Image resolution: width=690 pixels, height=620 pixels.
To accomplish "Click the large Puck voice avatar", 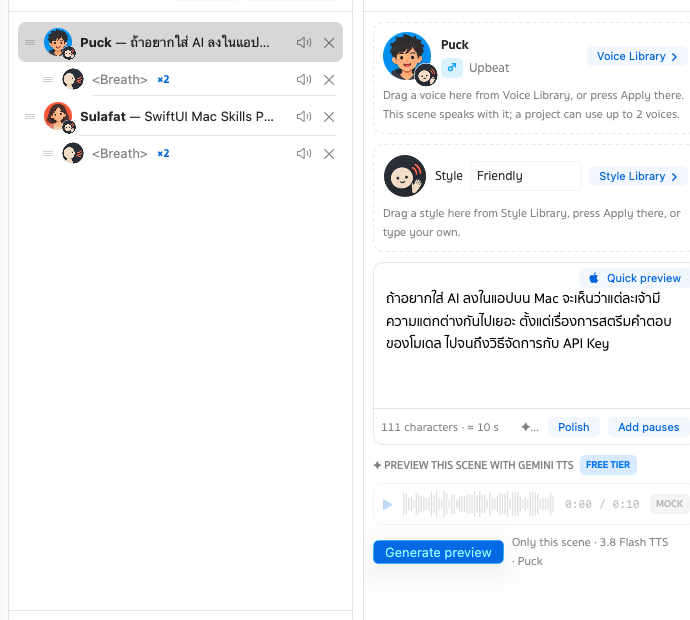I will tap(408, 57).
